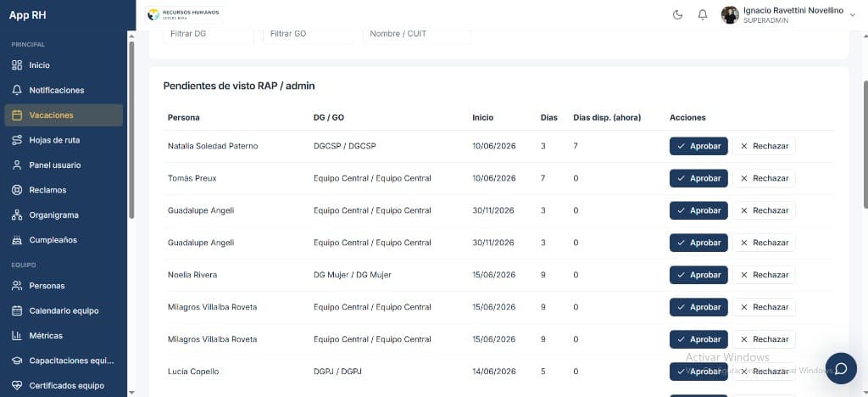The height and width of the screenshot is (397, 868).
Task: Click the user avatar photo
Action: (730, 15)
